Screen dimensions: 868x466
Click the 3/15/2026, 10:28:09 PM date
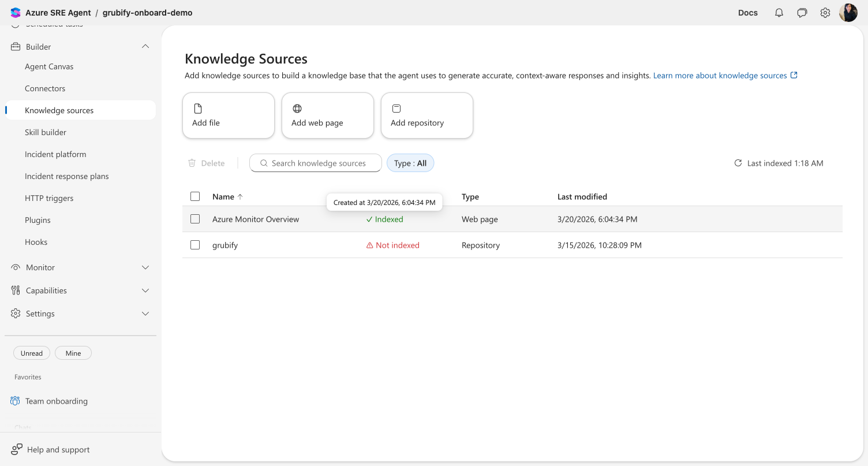point(600,245)
